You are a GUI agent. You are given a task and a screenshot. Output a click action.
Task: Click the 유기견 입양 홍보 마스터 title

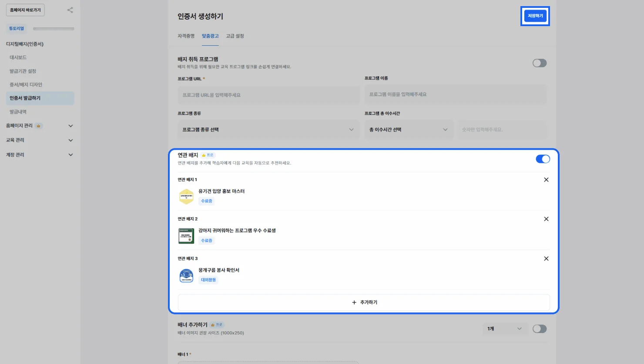coord(221,191)
